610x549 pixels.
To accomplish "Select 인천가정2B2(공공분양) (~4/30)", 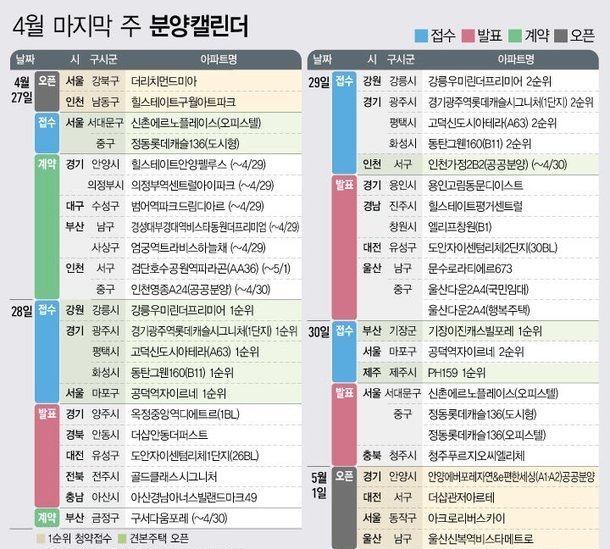I will pyautogui.click(x=497, y=165).
